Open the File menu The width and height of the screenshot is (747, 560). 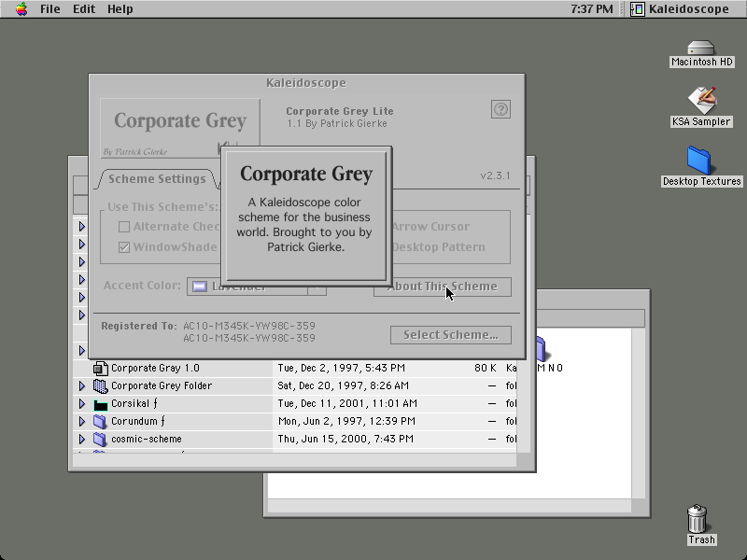(50, 9)
